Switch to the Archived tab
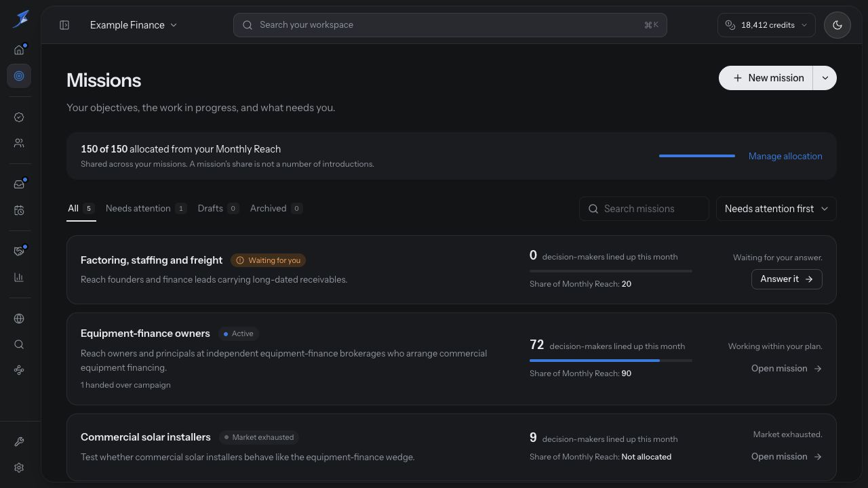 276,209
